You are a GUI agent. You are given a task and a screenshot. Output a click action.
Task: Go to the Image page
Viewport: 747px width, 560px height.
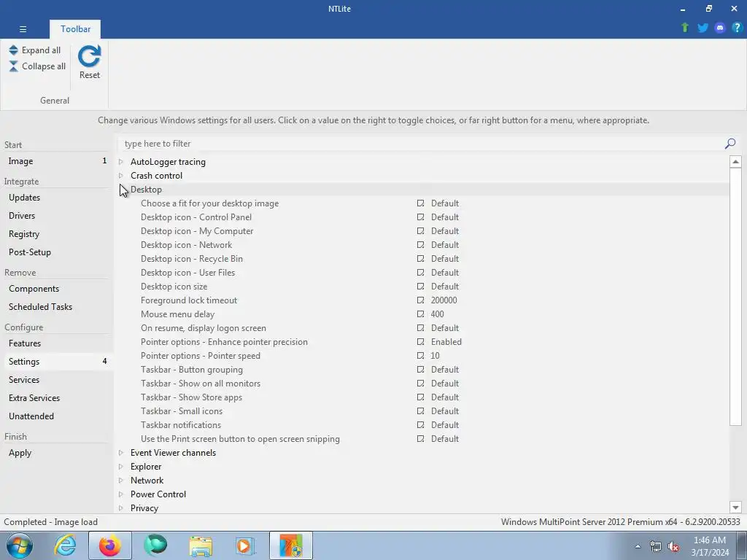tap(57, 161)
